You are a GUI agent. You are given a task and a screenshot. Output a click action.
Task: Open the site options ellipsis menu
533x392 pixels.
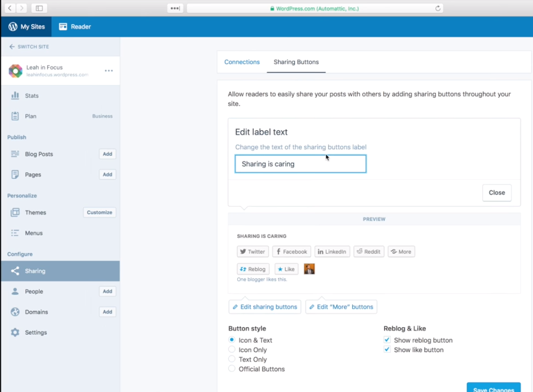109,71
